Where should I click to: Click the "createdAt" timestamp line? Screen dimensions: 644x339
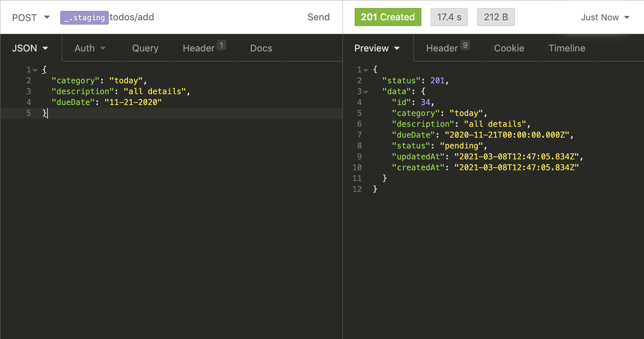[x=485, y=167]
